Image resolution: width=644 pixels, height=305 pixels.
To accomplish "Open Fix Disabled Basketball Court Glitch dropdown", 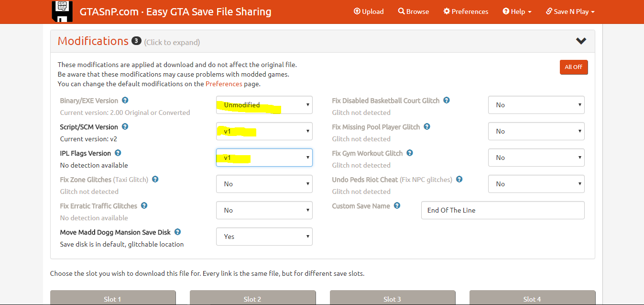I will point(536,105).
